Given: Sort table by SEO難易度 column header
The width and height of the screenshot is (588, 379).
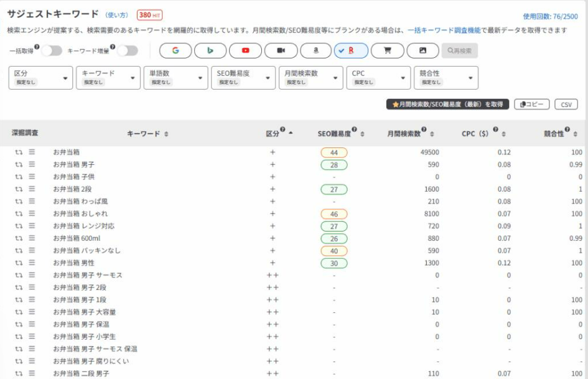Looking at the screenshot, I should click(x=340, y=133).
